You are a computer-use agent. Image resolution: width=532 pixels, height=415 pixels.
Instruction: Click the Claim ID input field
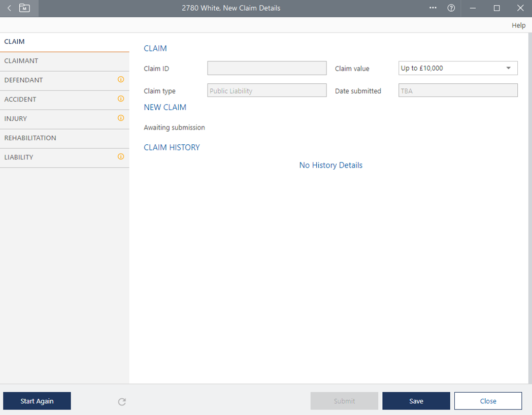267,68
